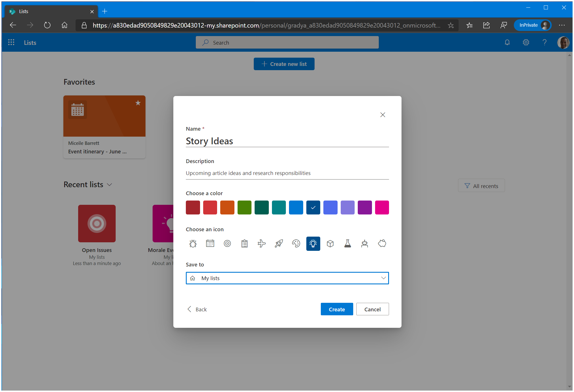The height and width of the screenshot is (392, 574).
Task: Select the clipboard icon
Action: [x=244, y=243]
